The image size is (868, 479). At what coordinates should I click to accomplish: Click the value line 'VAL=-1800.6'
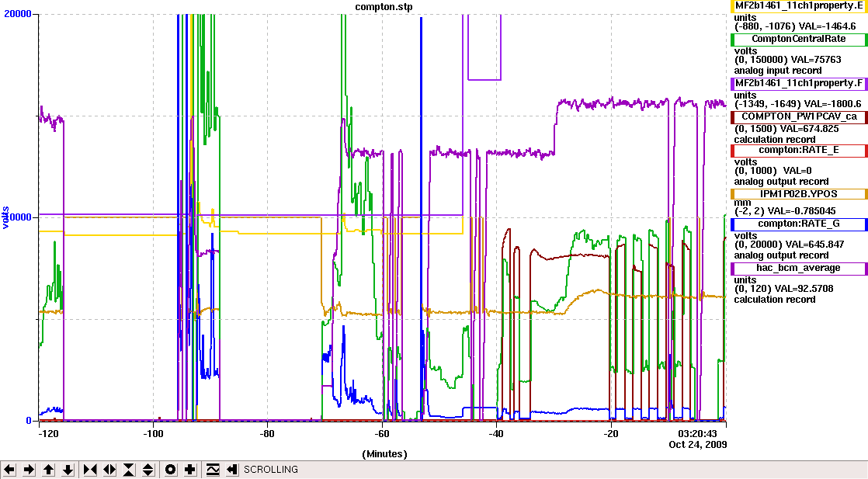click(833, 104)
